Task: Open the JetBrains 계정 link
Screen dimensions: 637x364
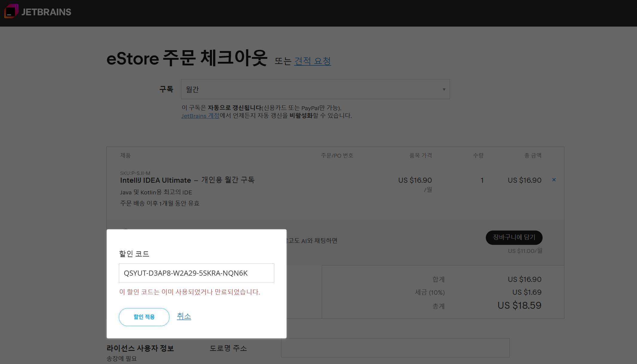Action: (200, 116)
